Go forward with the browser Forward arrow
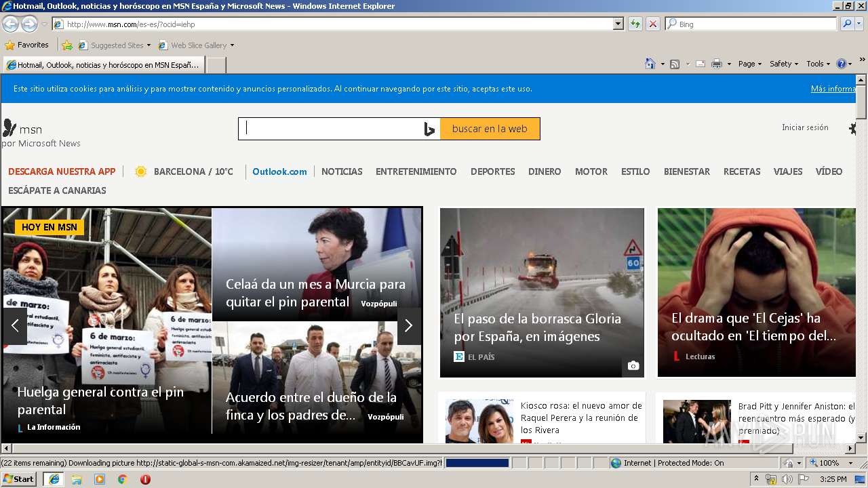The width and height of the screenshot is (868, 488). (x=29, y=24)
